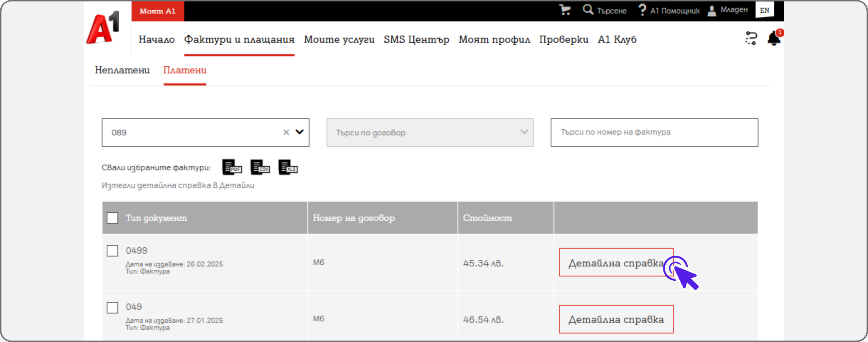Image resolution: width=868 pixels, height=342 pixels.
Task: Download selected invoices as PDF
Action: point(232,167)
